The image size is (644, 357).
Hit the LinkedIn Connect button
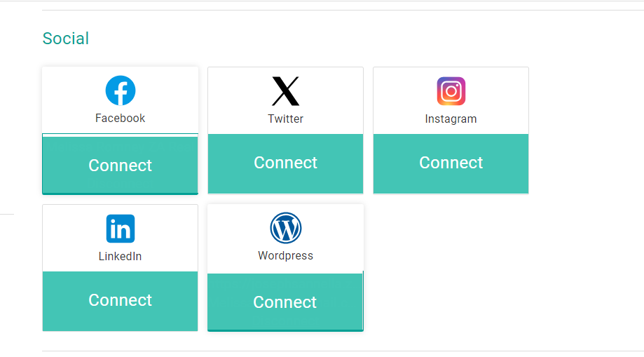121,300
